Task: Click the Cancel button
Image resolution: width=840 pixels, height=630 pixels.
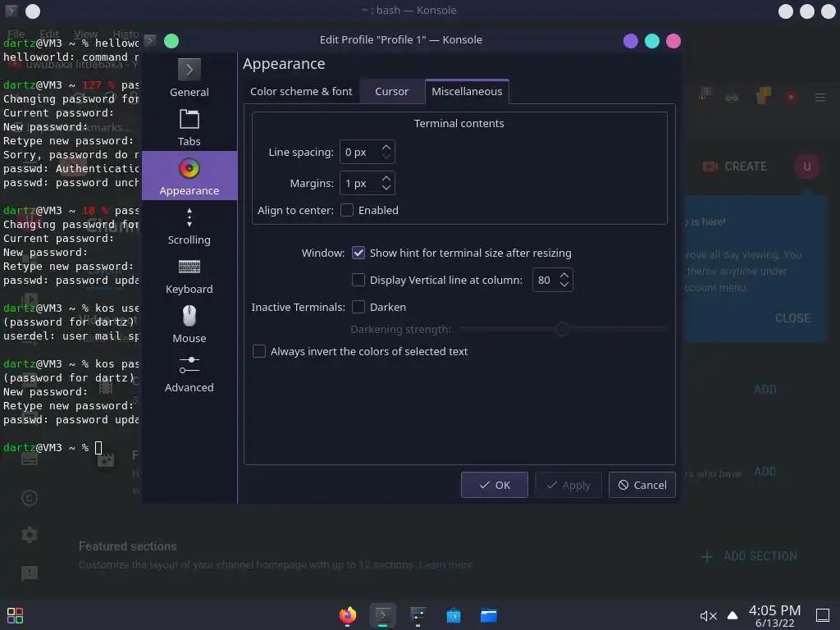Action: pyautogui.click(x=641, y=485)
